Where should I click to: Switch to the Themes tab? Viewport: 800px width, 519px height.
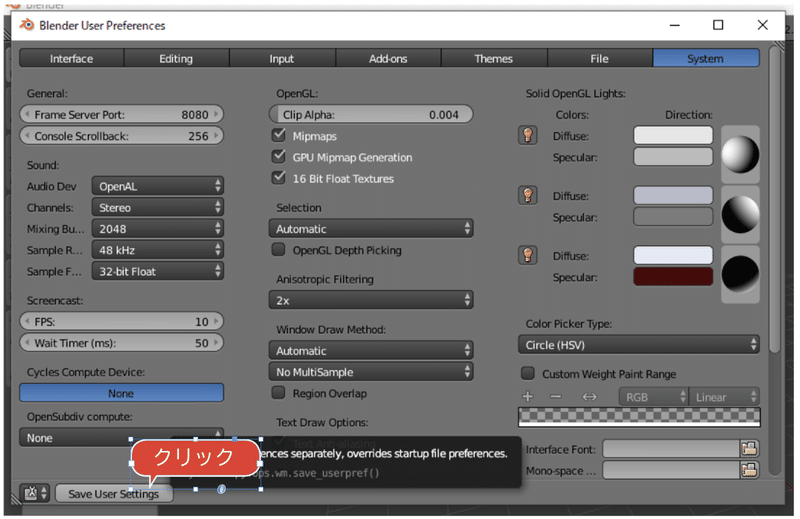pyautogui.click(x=494, y=58)
